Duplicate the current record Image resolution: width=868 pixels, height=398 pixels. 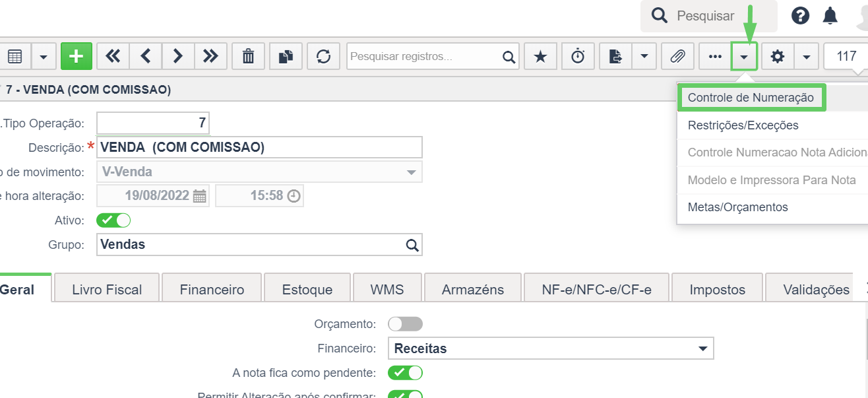coord(286,56)
